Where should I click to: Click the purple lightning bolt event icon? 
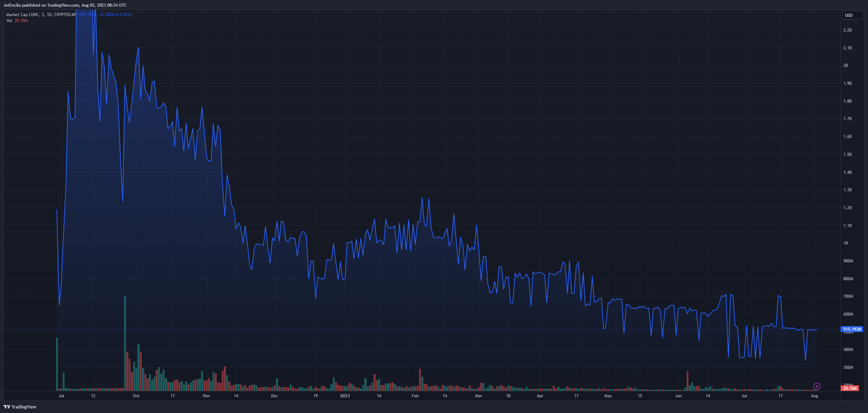tap(817, 387)
